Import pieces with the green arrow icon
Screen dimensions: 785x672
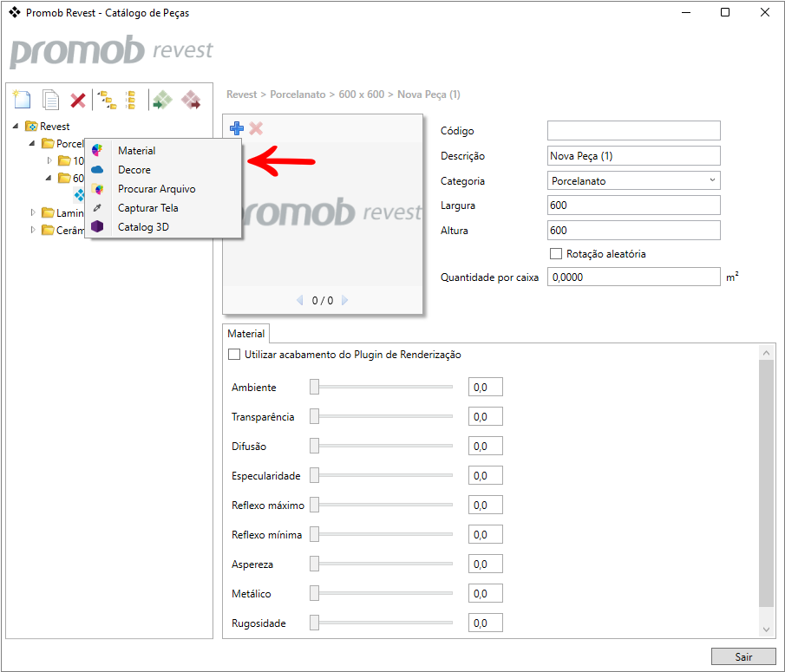[x=162, y=100]
